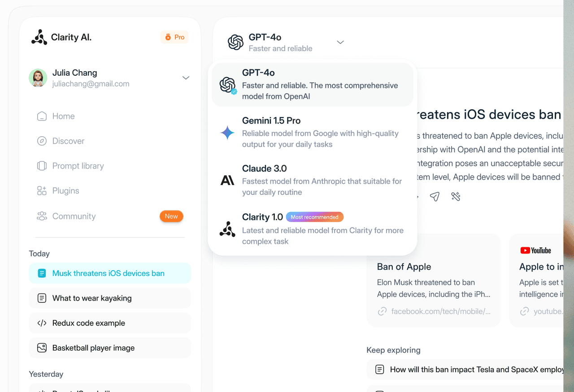Choose GPT-4o in the model list

pos(313,85)
